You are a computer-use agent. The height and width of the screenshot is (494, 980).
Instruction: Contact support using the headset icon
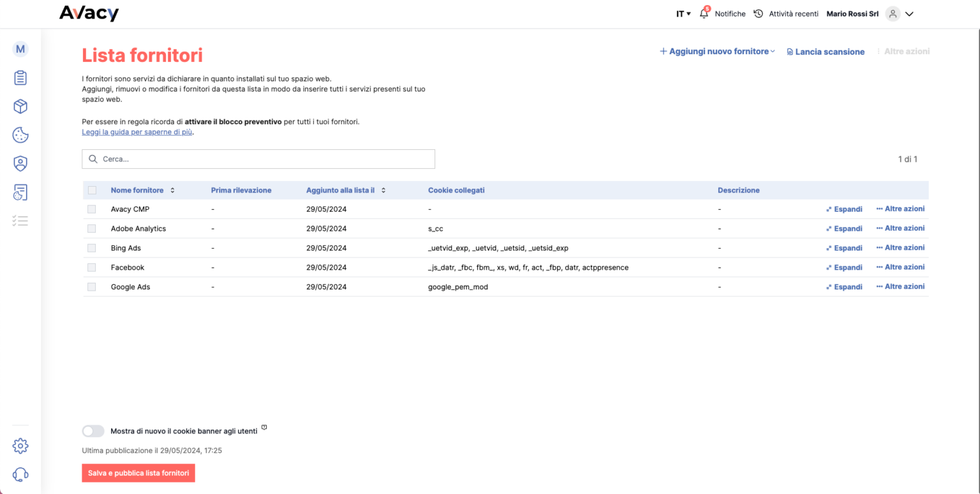(x=20, y=474)
